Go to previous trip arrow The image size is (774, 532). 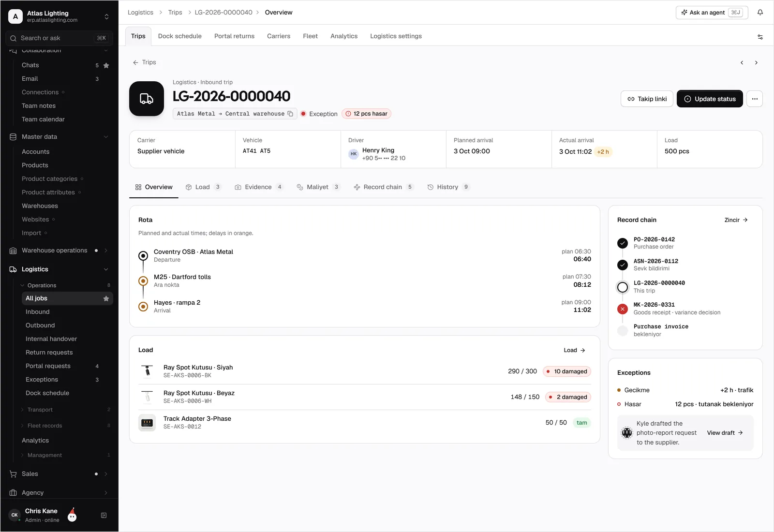point(742,62)
